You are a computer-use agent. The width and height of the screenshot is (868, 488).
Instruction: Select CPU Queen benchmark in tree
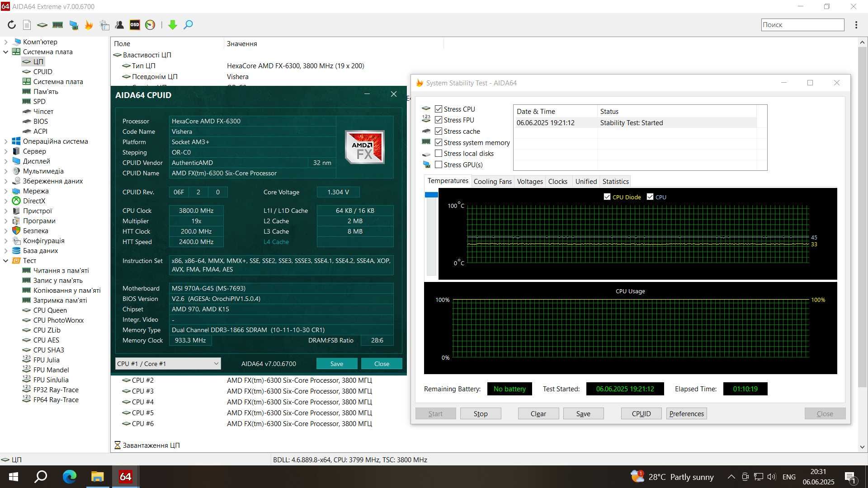[50, 310]
